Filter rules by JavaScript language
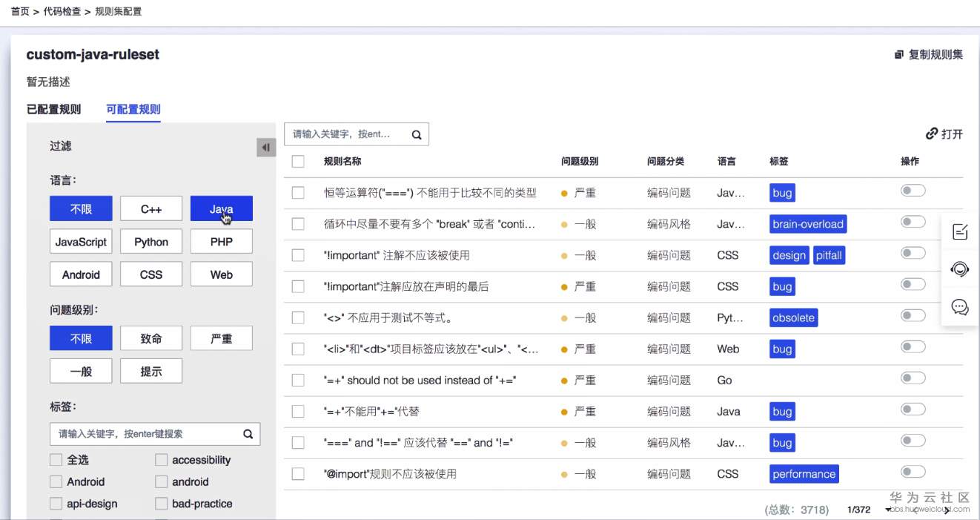This screenshot has width=980, height=520. [x=81, y=242]
